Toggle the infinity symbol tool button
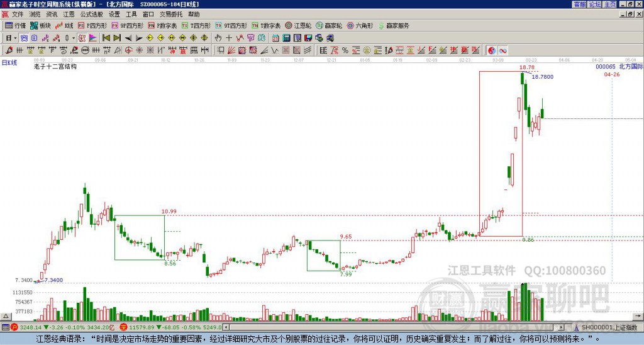644x345 pixels. pyautogui.click(x=503, y=50)
